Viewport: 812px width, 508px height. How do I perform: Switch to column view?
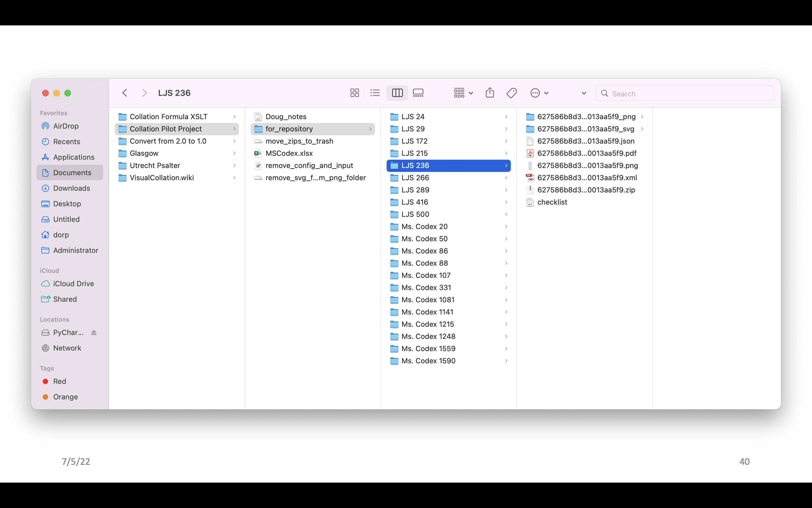(x=397, y=93)
